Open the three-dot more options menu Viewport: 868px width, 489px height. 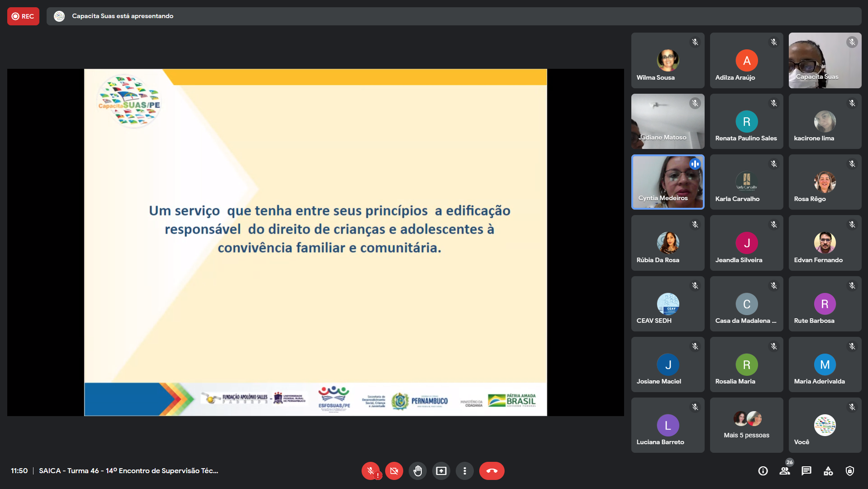click(x=464, y=471)
